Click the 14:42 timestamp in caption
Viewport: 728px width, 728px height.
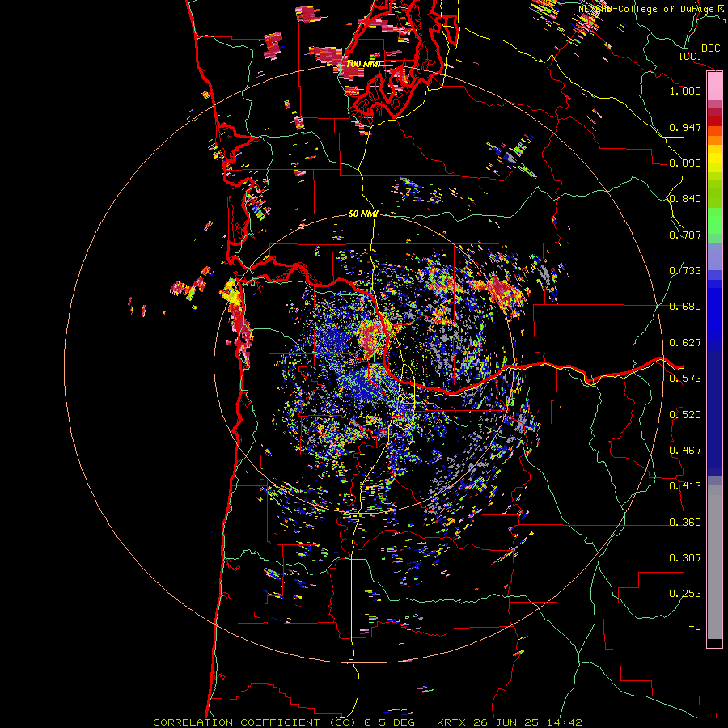[564, 722]
